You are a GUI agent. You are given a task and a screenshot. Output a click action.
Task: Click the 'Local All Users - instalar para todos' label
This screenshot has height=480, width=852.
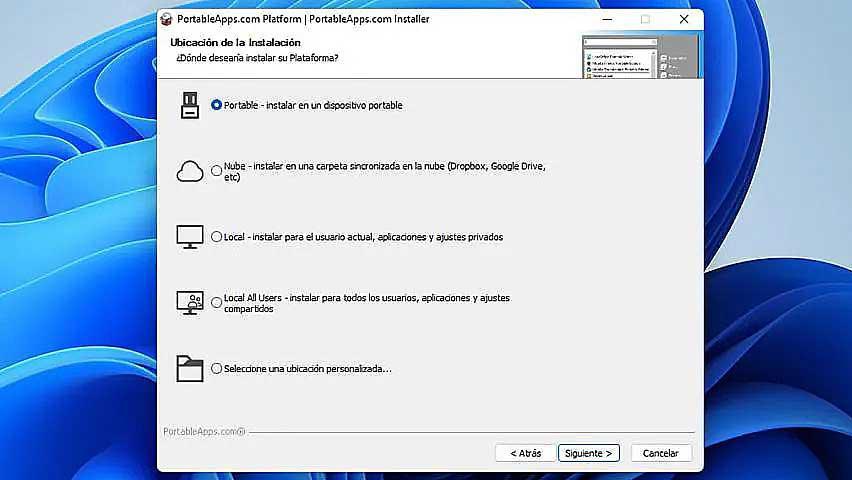pyautogui.click(x=367, y=303)
